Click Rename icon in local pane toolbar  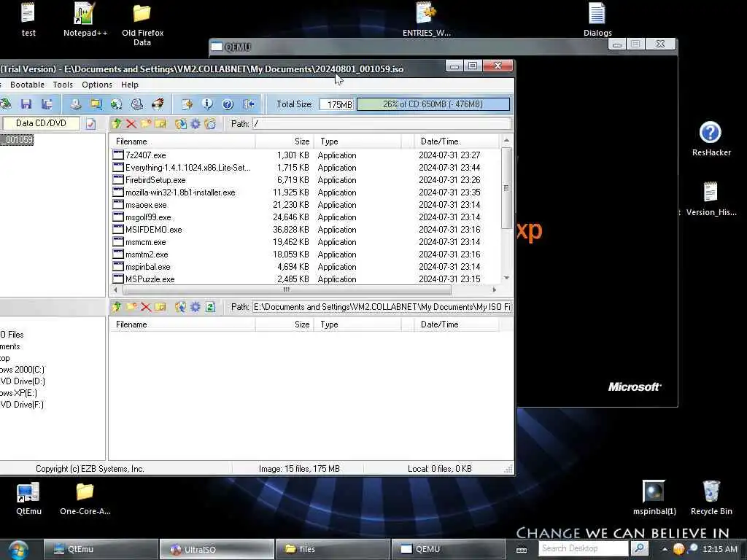(x=160, y=307)
